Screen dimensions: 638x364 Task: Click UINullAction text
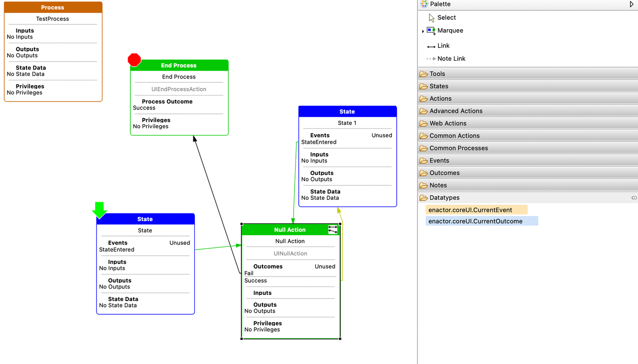point(290,253)
